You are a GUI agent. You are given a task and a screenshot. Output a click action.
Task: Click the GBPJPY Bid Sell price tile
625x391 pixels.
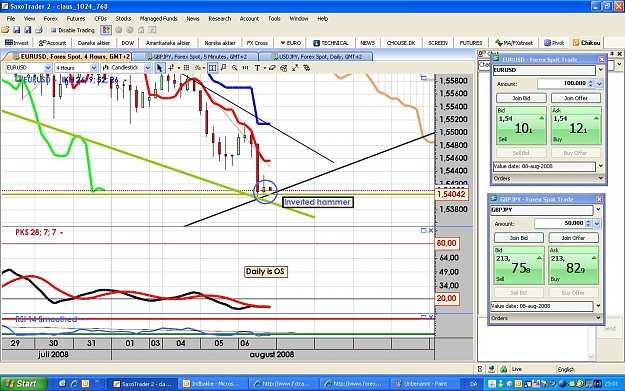519,265
